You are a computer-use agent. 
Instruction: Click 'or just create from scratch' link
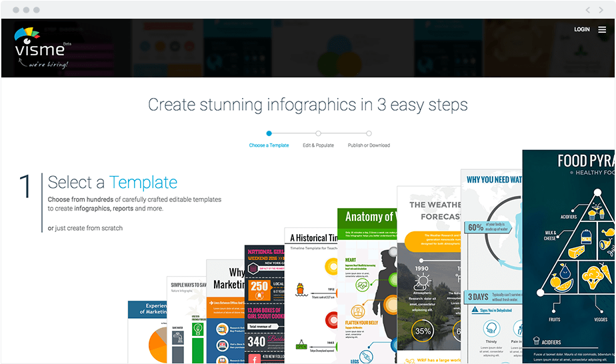click(x=85, y=228)
